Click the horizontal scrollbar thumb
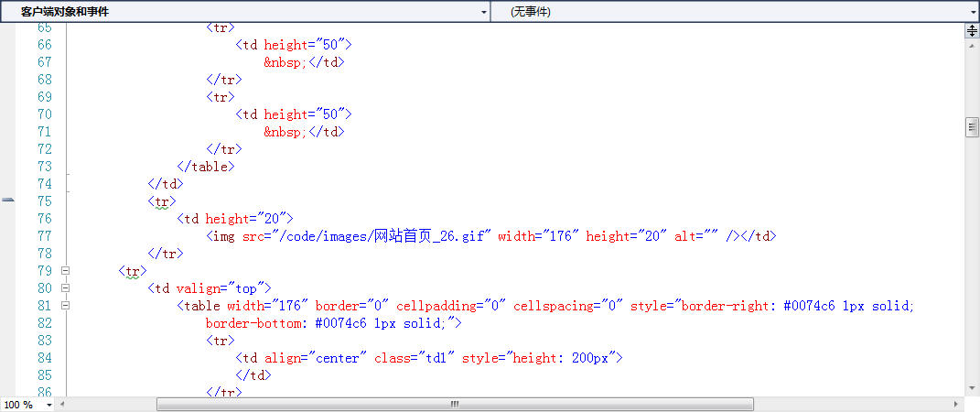Image resolution: width=980 pixels, height=412 pixels. click(455, 404)
